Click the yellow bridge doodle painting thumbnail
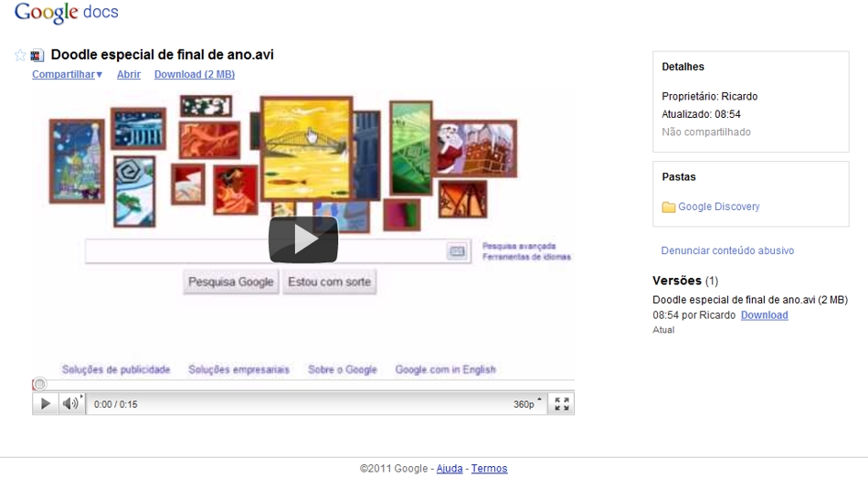The image size is (868, 478). [x=306, y=148]
